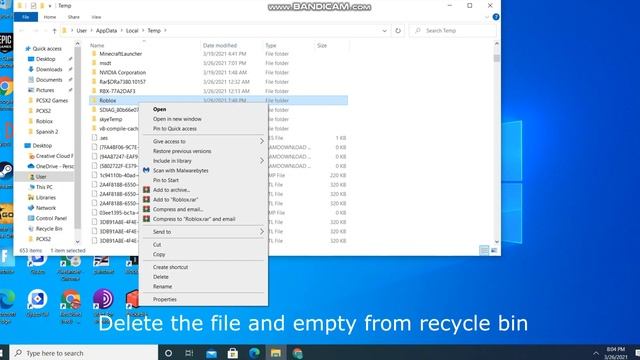Choose Pin to Start
This screenshot has width=640, height=360.
click(166, 180)
